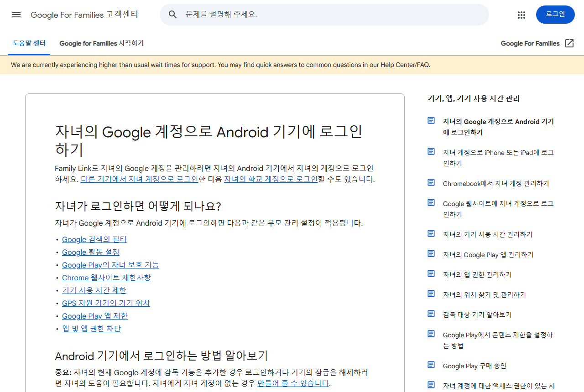Image resolution: width=584 pixels, height=392 pixels.
Task: Open sidebar article 감독 대상 기기 알아보기
Action: click(477, 315)
